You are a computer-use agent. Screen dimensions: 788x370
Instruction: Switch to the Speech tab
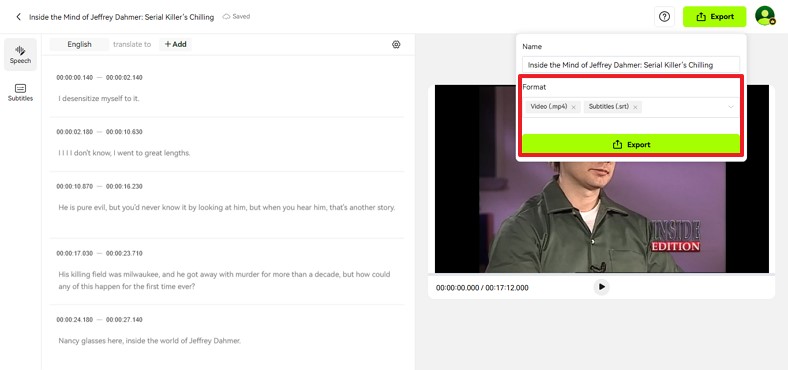(20, 54)
